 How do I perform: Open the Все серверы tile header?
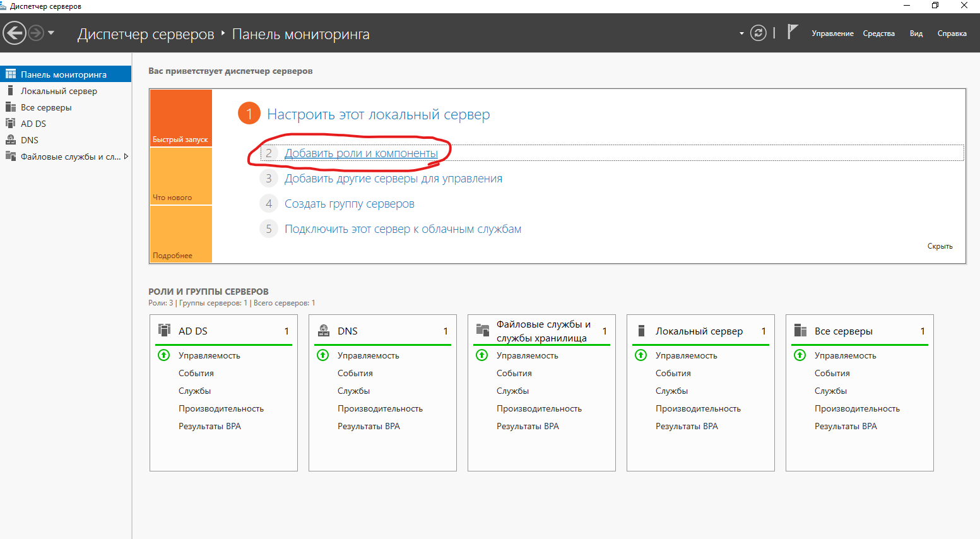859,331
